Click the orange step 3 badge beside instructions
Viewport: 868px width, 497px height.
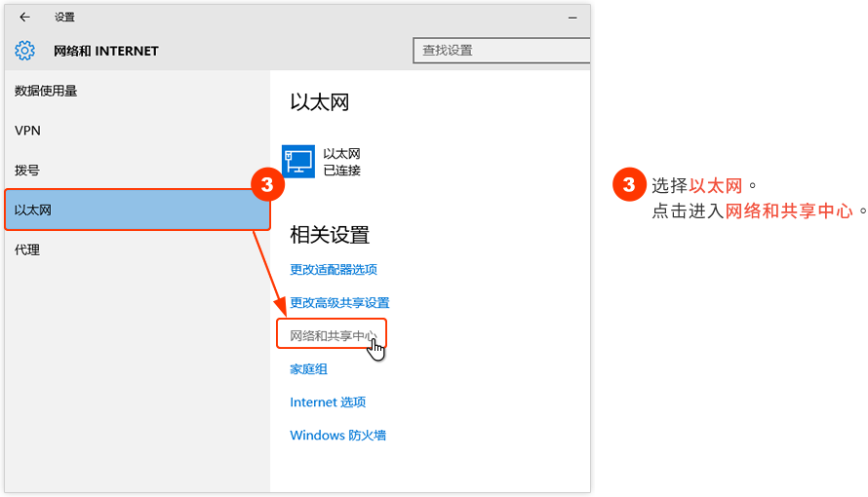(x=629, y=184)
